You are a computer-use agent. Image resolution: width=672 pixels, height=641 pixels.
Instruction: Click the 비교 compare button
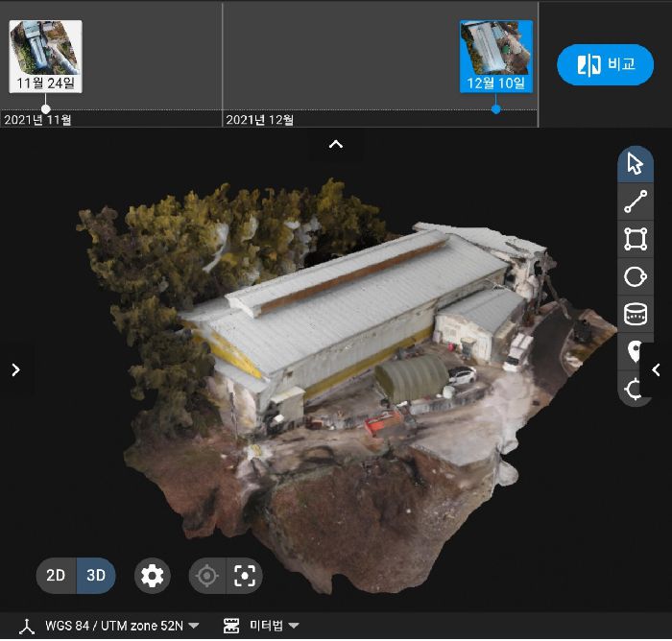[x=605, y=65]
